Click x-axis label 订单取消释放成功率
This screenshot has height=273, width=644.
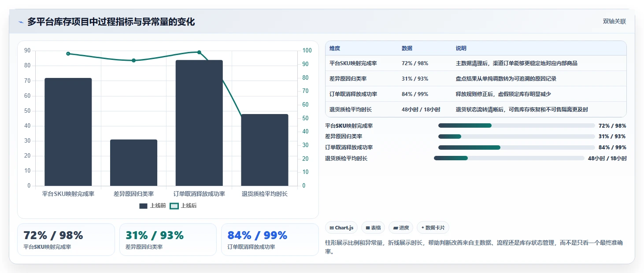199,194
